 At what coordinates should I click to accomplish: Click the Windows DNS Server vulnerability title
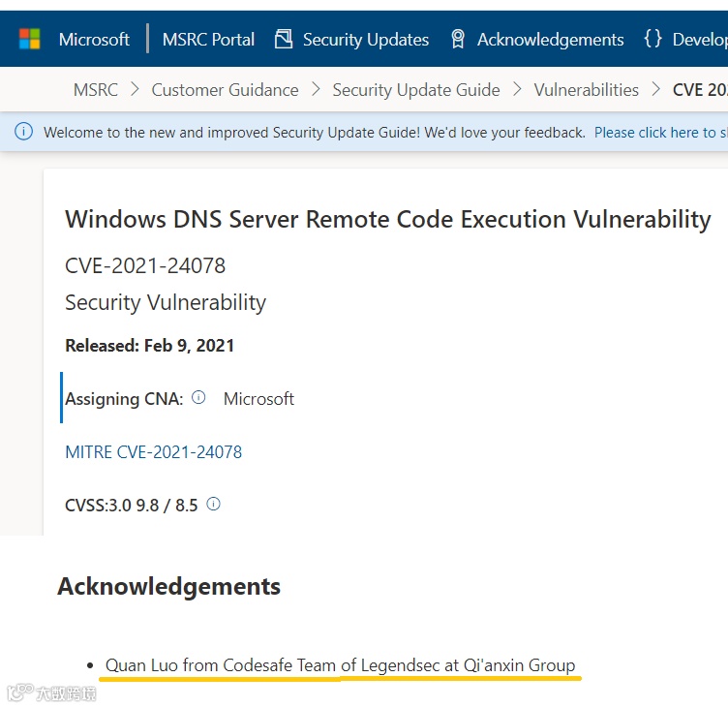click(x=387, y=219)
